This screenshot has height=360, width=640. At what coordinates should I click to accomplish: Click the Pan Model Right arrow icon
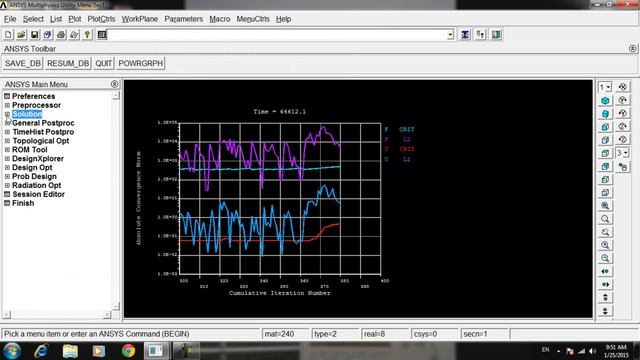(605, 284)
